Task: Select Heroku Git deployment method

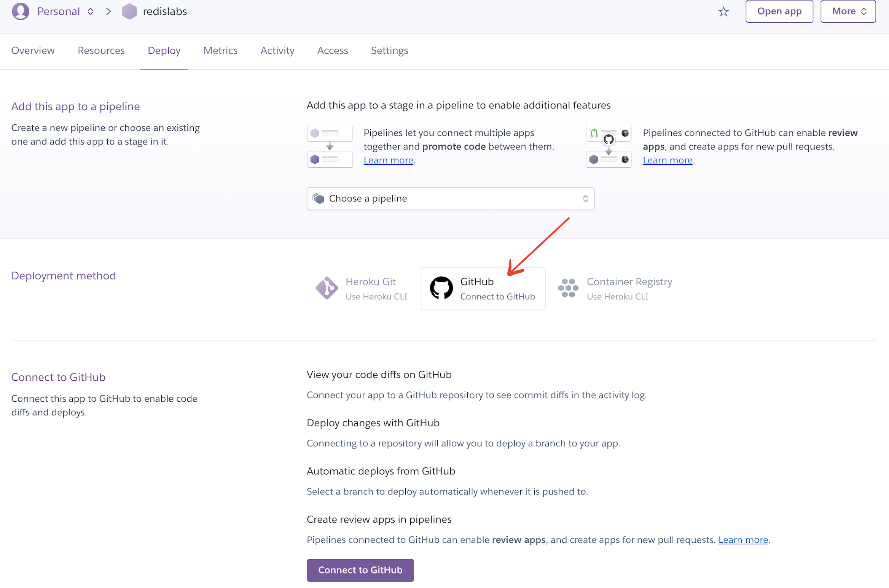Action: click(x=362, y=288)
